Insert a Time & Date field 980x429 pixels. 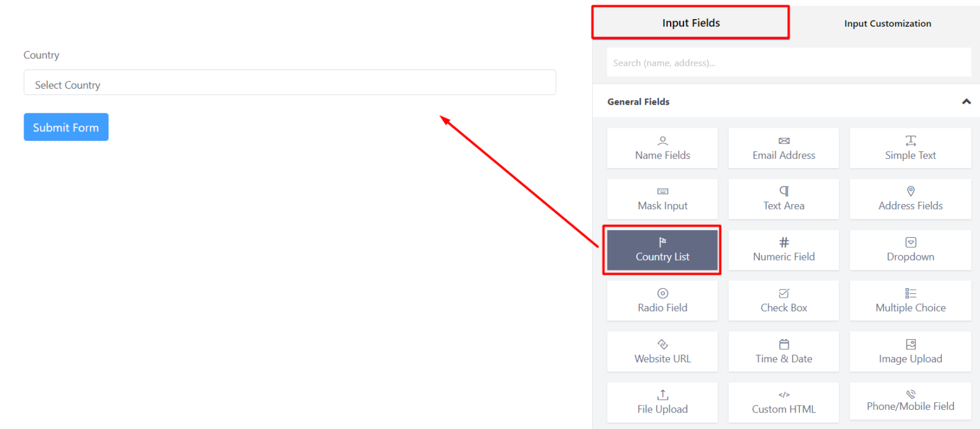point(783,351)
